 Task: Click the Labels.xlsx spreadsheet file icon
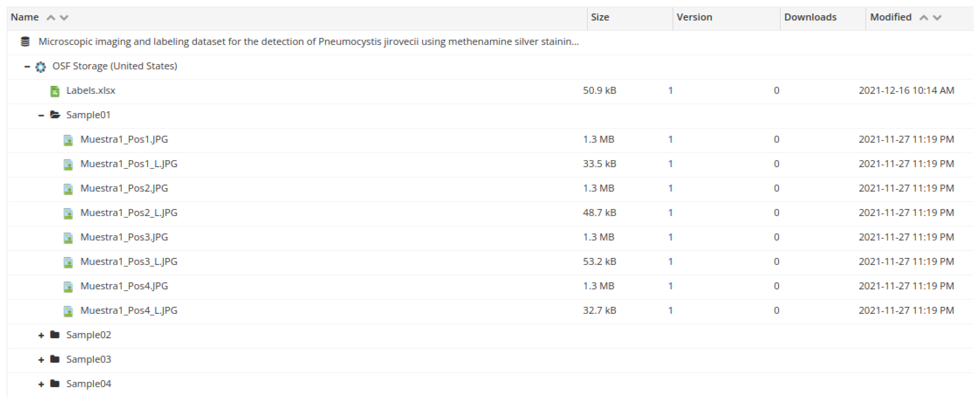[x=55, y=91]
